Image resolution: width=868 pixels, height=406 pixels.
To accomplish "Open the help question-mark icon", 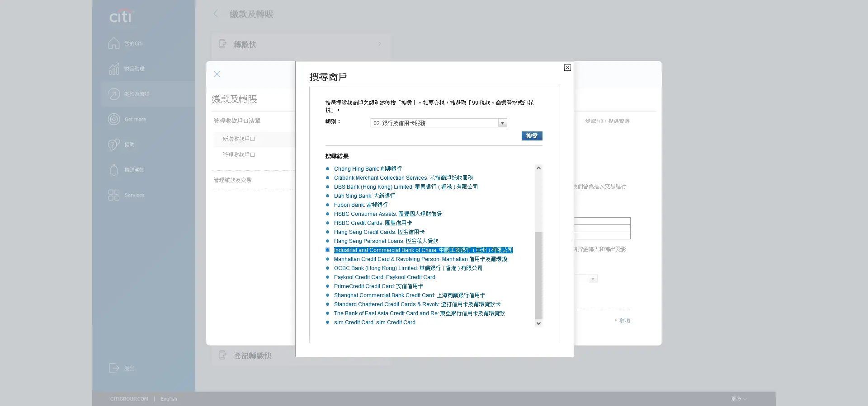I will tap(114, 145).
